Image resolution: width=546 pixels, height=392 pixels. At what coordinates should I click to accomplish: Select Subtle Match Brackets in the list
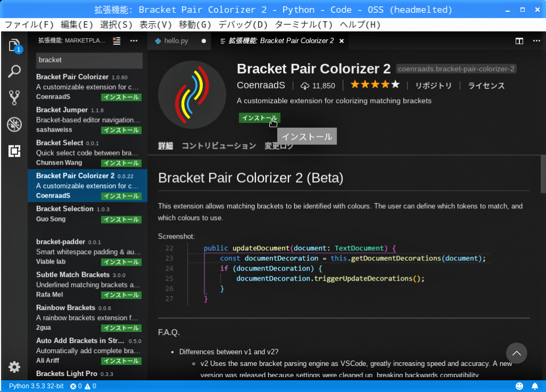click(87, 285)
